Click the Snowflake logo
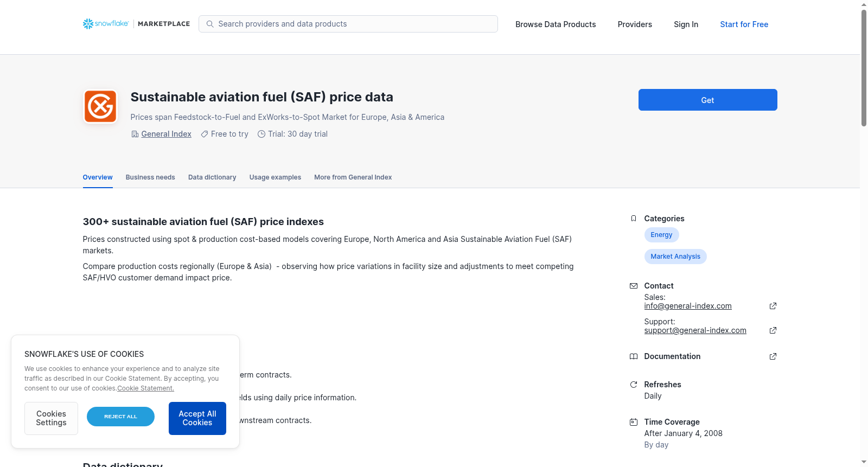 tap(106, 24)
